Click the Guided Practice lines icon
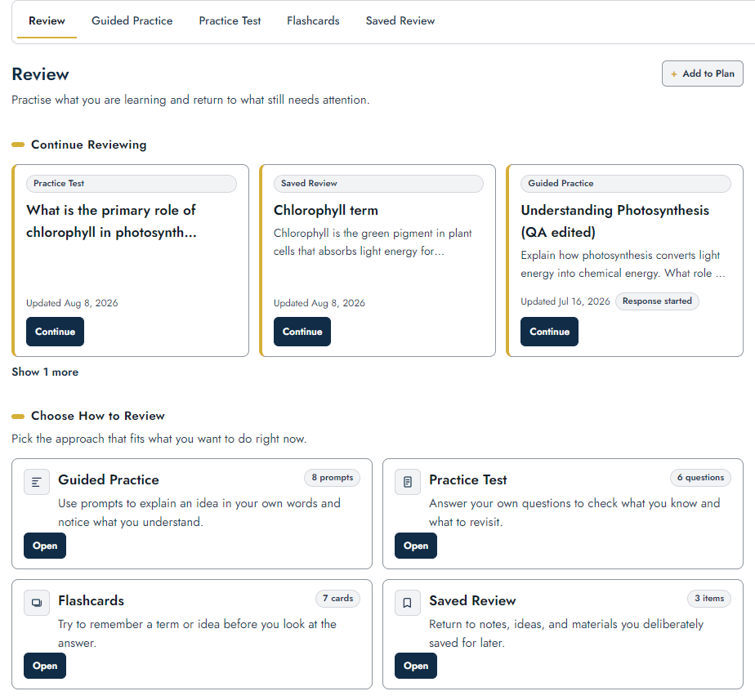 click(37, 482)
